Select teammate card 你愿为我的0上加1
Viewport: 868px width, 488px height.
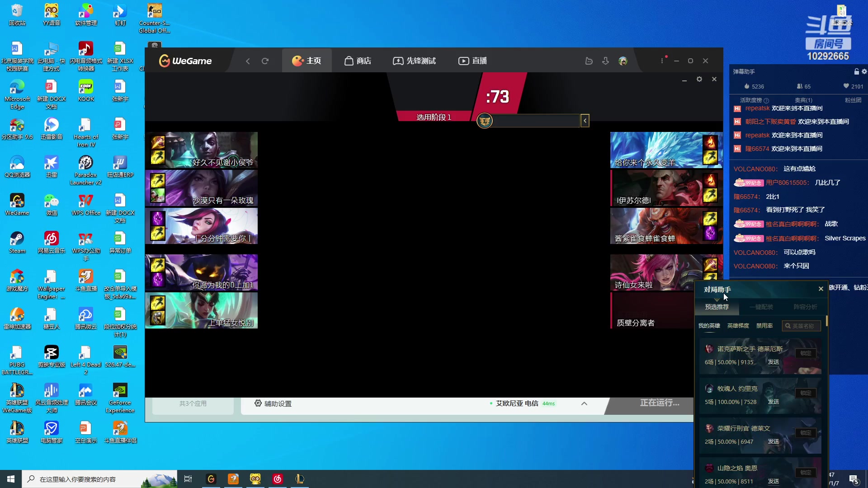pos(202,272)
